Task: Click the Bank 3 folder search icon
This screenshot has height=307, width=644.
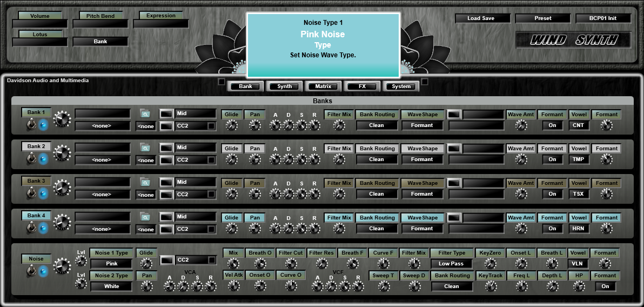Action: [145, 183]
